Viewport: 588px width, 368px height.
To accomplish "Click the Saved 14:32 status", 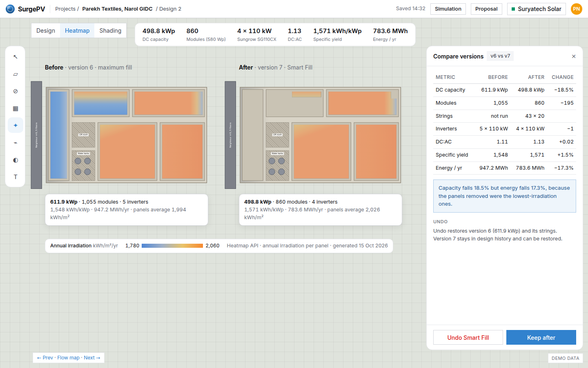I will tap(410, 9).
